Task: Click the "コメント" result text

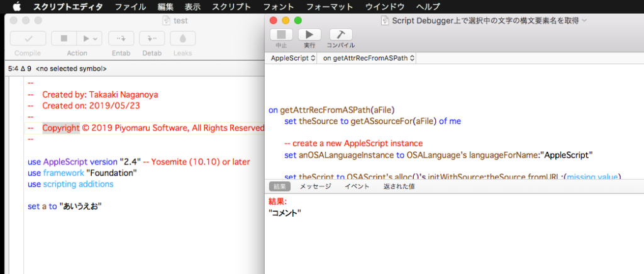Action: click(x=285, y=213)
